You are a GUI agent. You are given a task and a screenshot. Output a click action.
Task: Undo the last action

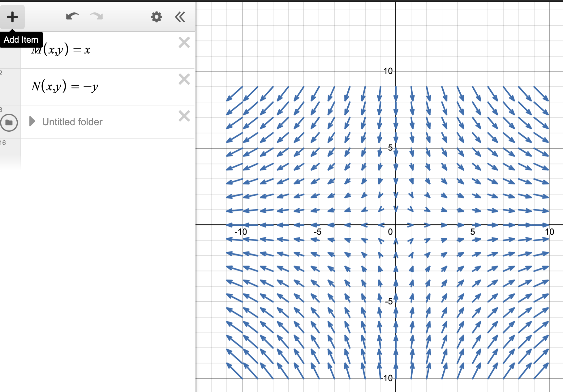pyautogui.click(x=72, y=16)
